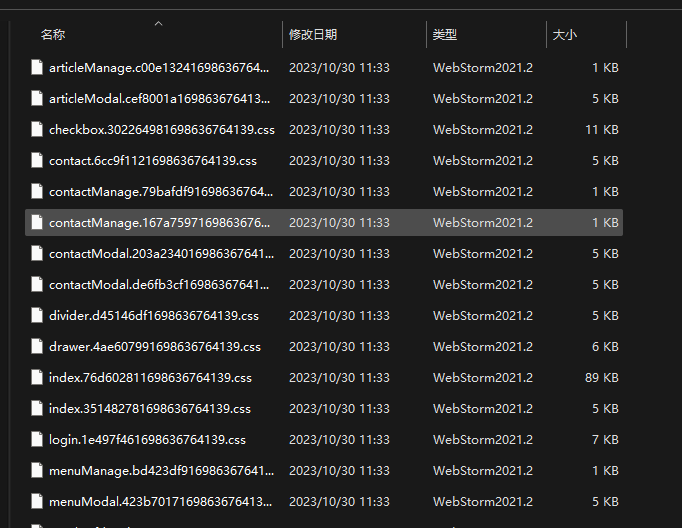Sort by 修改日期 column header
The width and height of the screenshot is (682, 528).
[x=313, y=35]
